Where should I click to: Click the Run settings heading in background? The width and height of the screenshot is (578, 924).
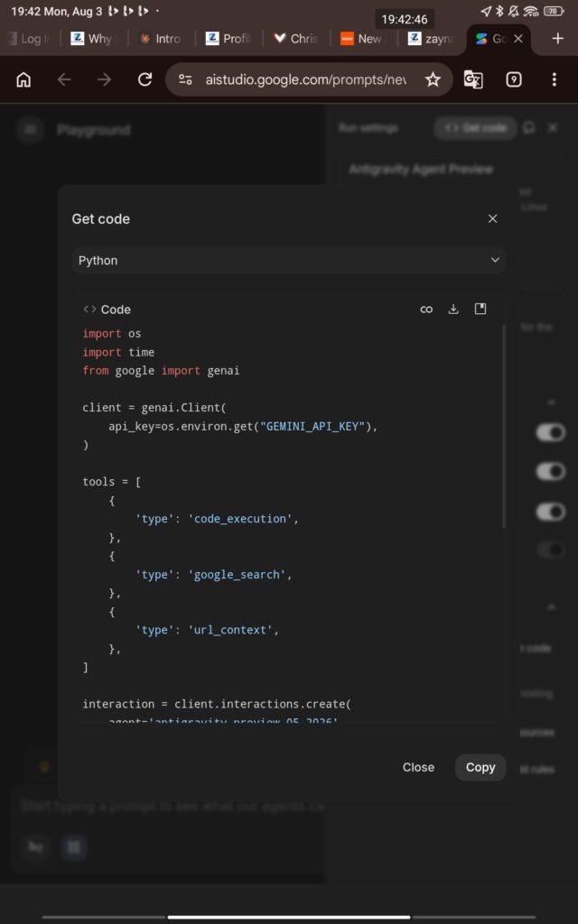[x=368, y=128]
